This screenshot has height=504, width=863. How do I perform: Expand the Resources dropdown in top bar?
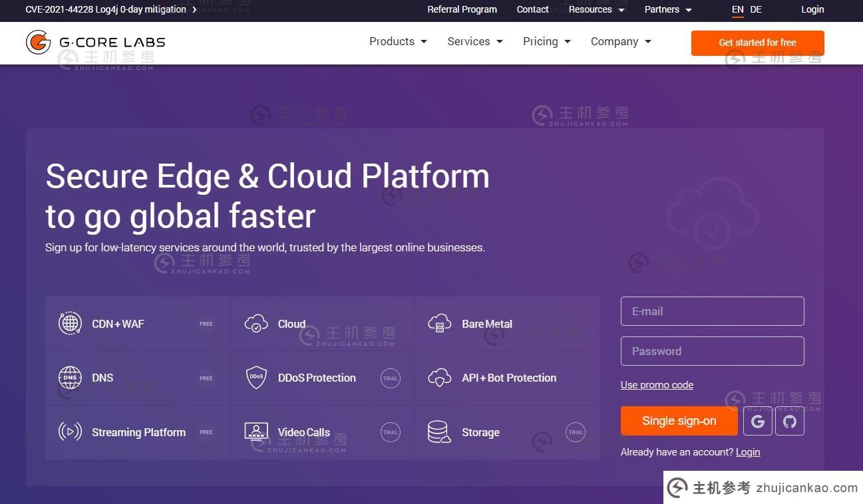coord(597,9)
